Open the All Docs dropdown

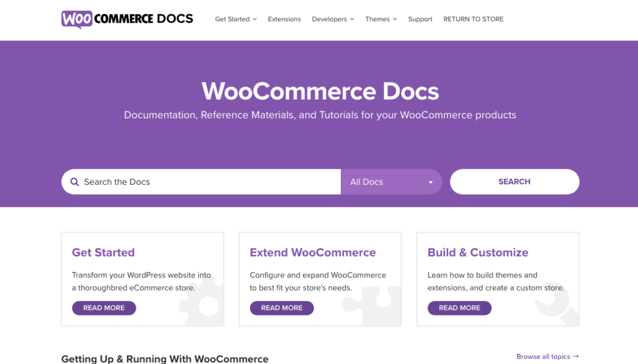tap(391, 182)
